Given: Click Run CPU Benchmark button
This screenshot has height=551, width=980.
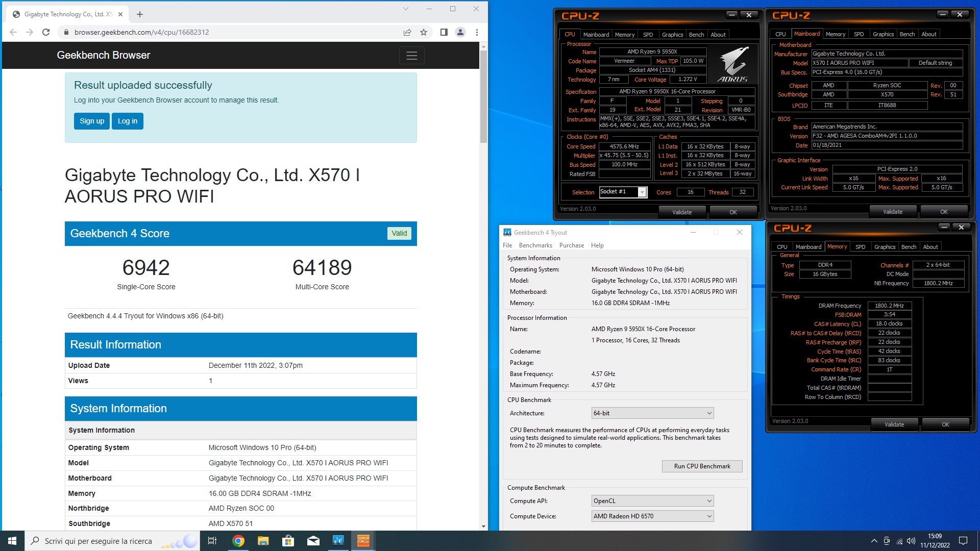Looking at the screenshot, I should 702,466.
